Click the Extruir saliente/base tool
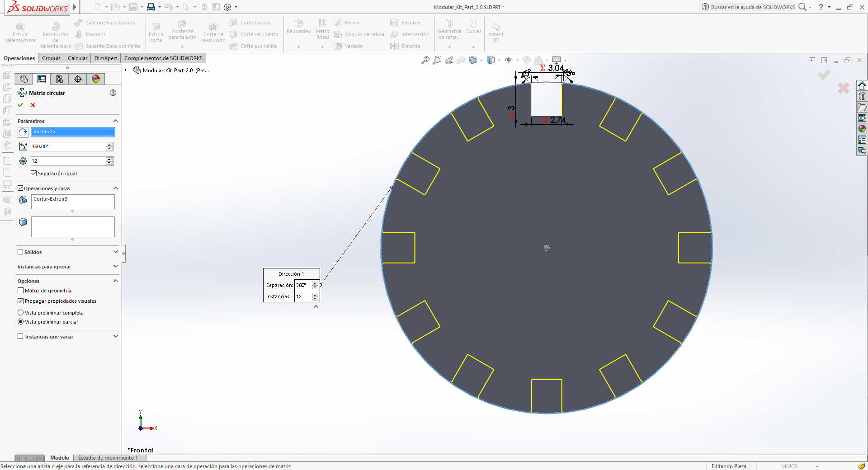The width and height of the screenshot is (868, 470). pos(20,33)
